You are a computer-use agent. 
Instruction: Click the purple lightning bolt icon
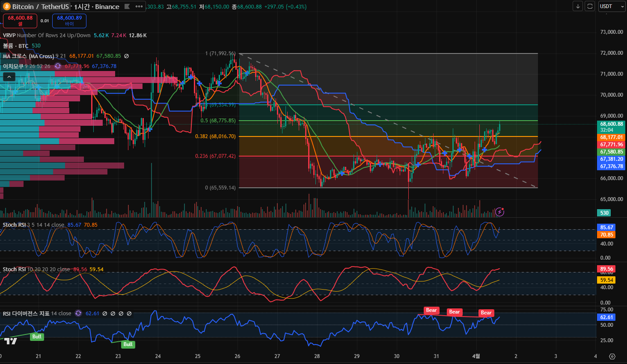(x=499, y=212)
